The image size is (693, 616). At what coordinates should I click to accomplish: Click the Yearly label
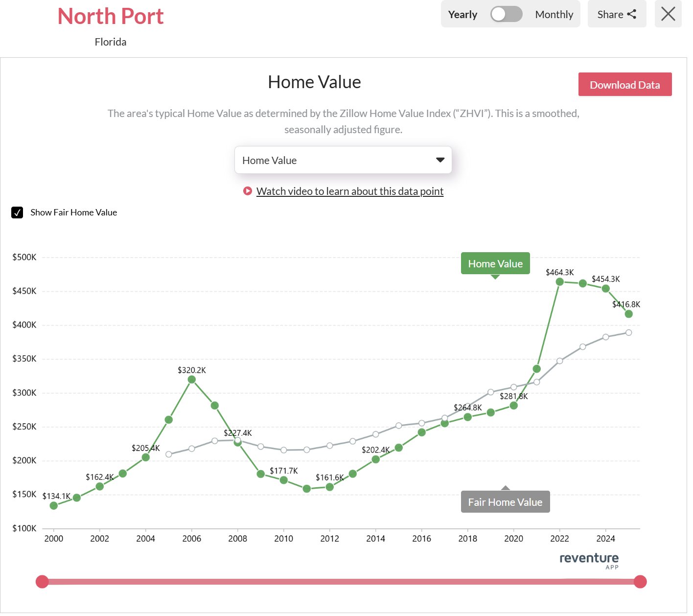(462, 15)
